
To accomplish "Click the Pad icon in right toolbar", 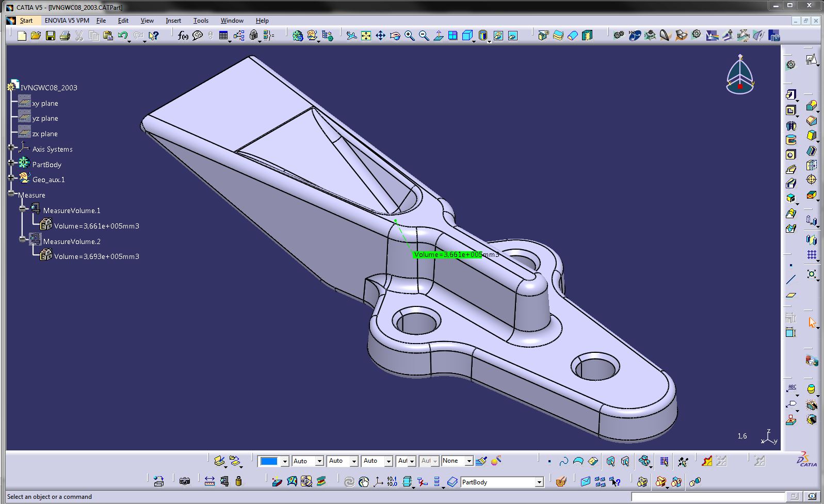I will 790,94.
